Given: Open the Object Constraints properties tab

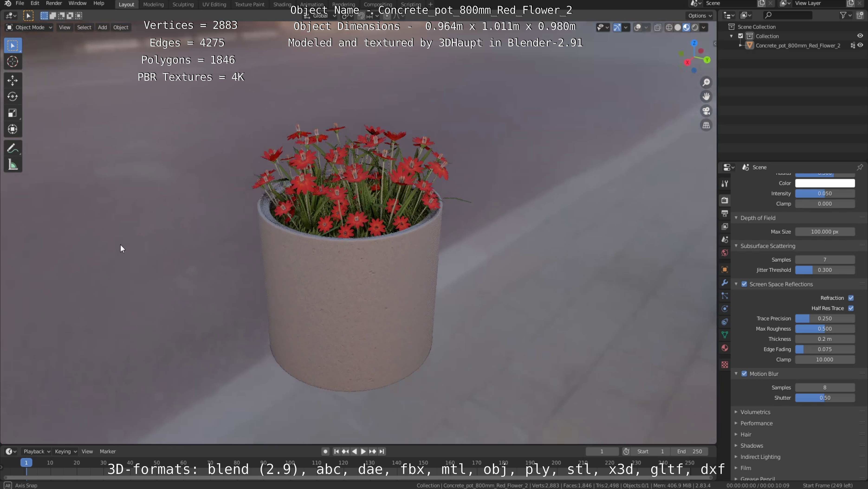Looking at the screenshot, I should pyautogui.click(x=725, y=322).
